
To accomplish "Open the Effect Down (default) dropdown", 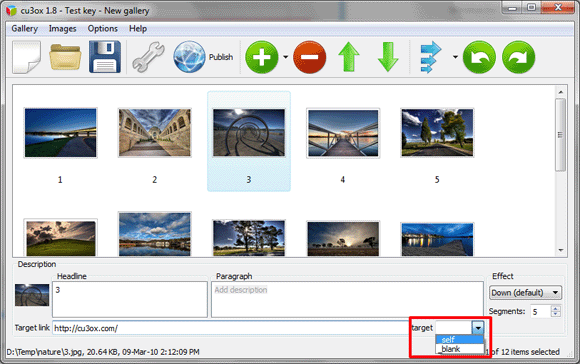I will point(525,293).
